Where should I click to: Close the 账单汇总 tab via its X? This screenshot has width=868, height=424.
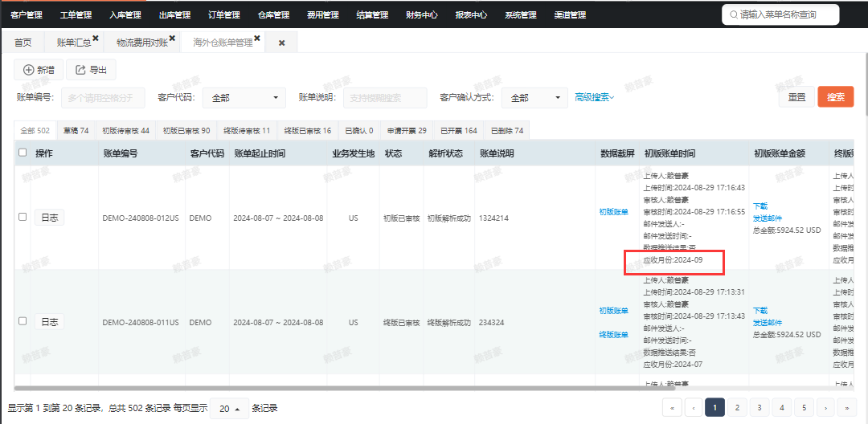click(x=95, y=38)
